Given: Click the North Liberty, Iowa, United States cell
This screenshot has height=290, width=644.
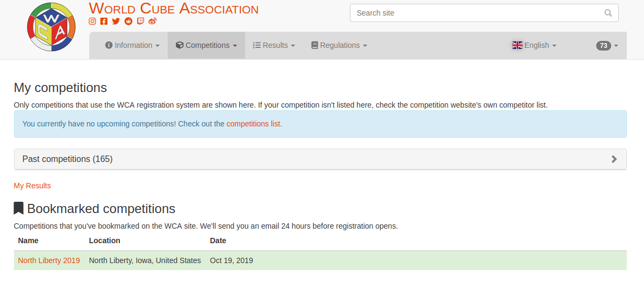Looking at the screenshot, I should tap(145, 260).
